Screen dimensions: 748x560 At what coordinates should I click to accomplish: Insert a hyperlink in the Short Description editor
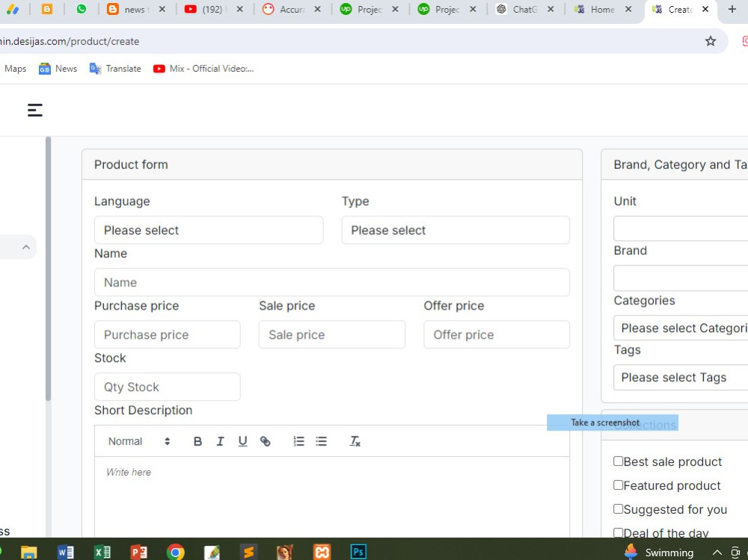pos(265,440)
